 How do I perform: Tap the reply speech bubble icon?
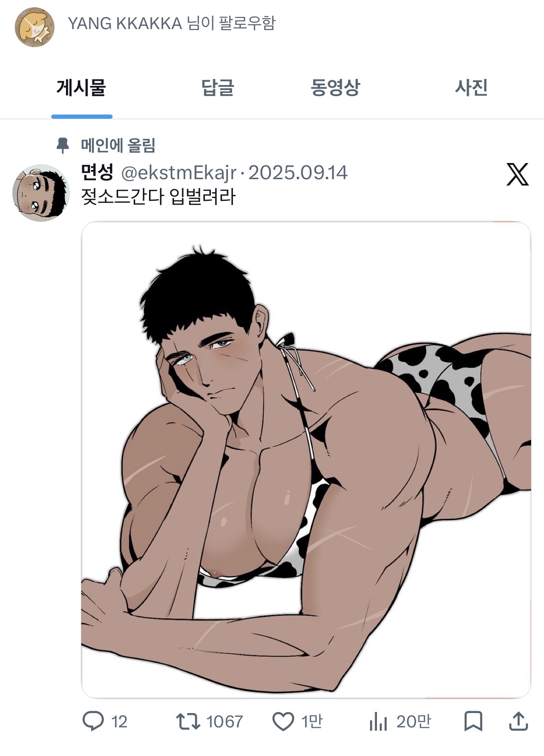[93, 721]
